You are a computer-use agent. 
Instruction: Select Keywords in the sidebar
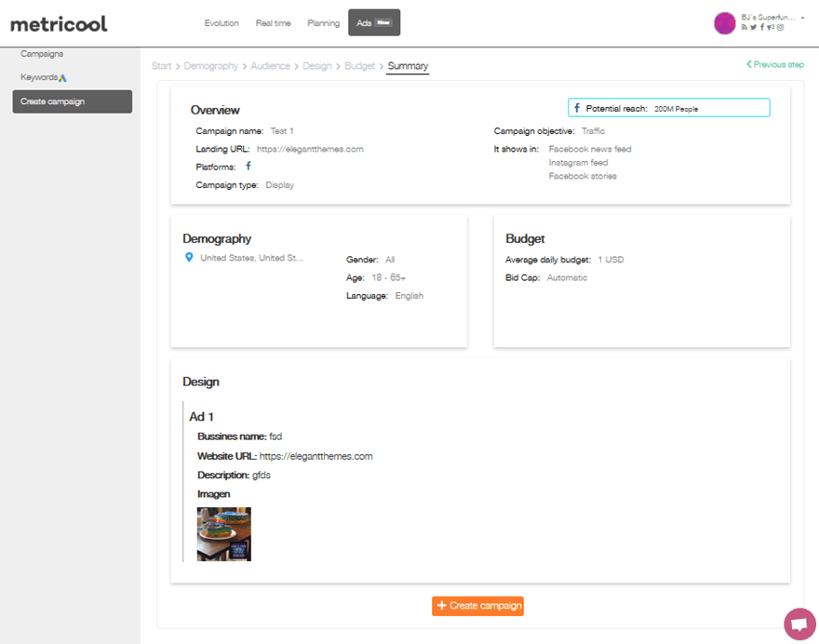coord(43,77)
